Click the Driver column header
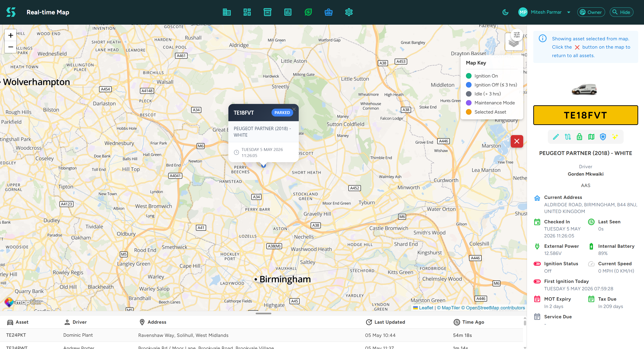Screen dimensions: 644x349 (75, 322)
